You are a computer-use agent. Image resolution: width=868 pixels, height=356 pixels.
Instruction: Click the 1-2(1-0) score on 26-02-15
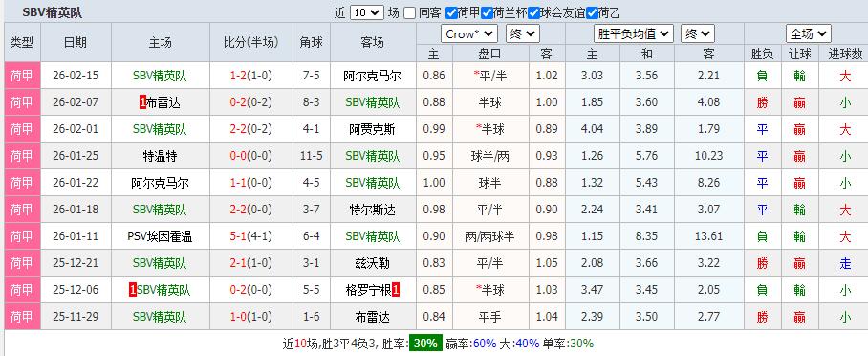[x=251, y=76]
